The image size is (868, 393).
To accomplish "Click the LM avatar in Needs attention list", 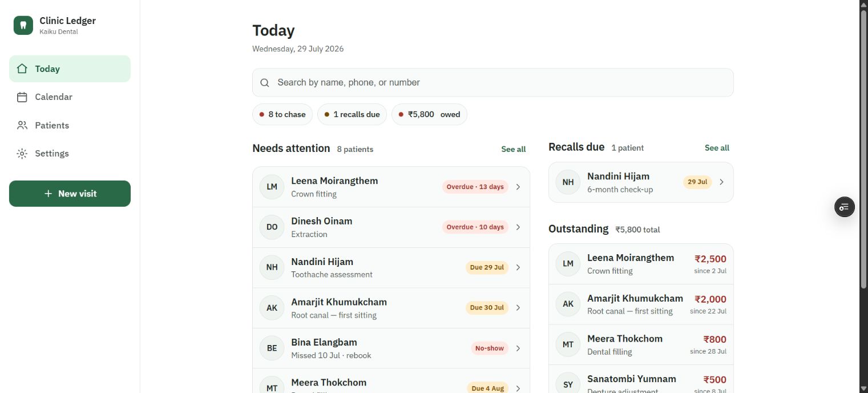I will pos(272,187).
